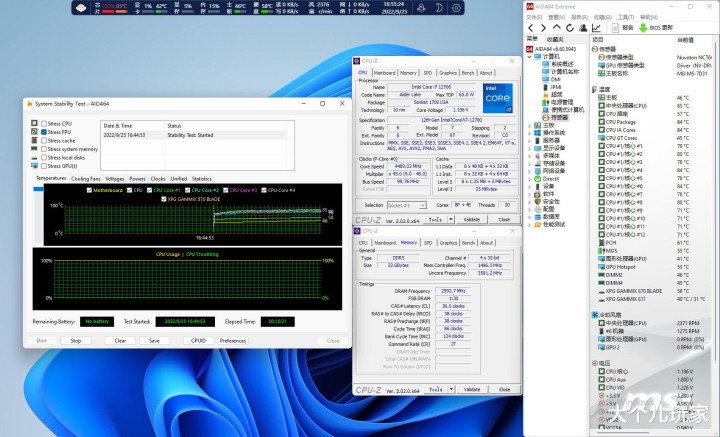Toggle the CPU Core #1 graph checkbox
Viewport: 720px width, 437px height.
tap(149, 190)
